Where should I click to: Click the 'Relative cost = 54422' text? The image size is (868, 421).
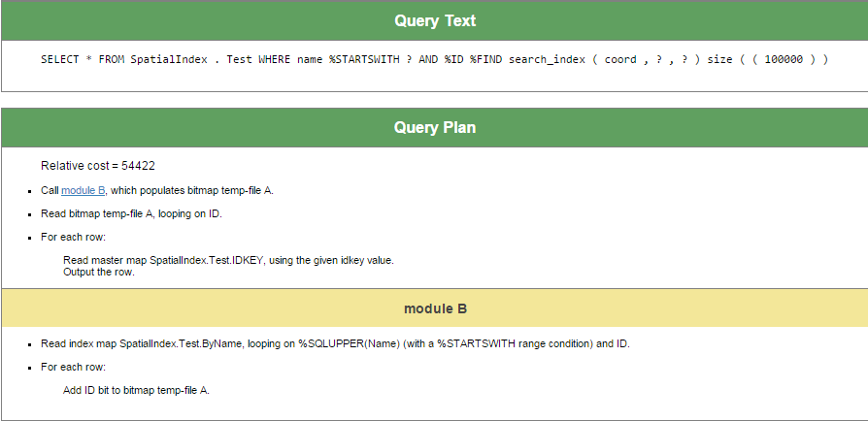(98, 166)
